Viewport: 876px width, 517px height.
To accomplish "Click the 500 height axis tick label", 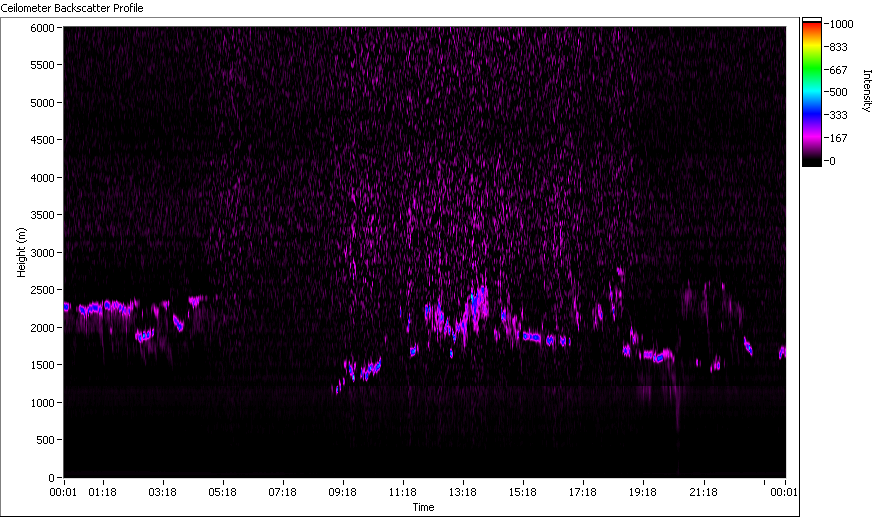I will point(45,440).
